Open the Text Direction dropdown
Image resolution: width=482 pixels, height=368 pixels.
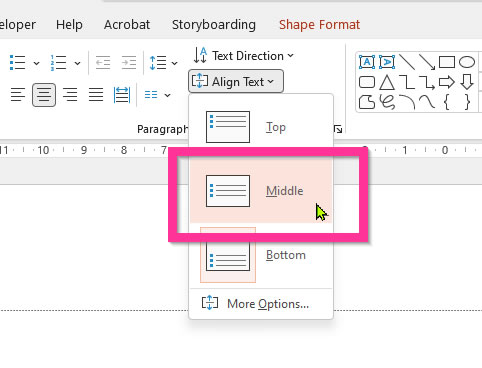244,56
